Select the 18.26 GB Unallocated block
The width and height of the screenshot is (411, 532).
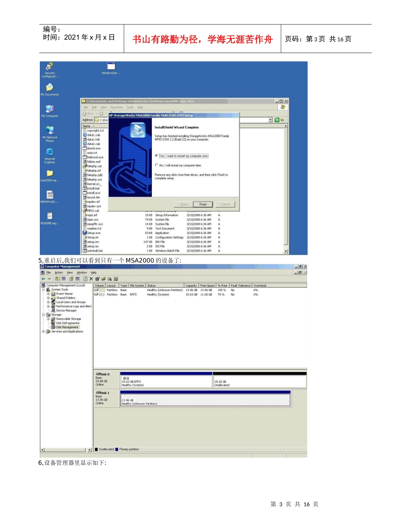tap(260, 381)
